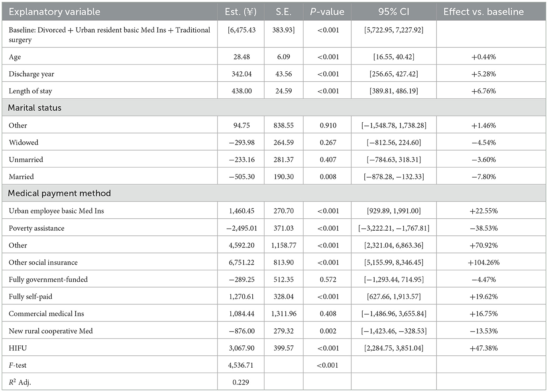Select the "P-value" column header
The height and width of the screenshot is (392, 548).
[x=327, y=12]
